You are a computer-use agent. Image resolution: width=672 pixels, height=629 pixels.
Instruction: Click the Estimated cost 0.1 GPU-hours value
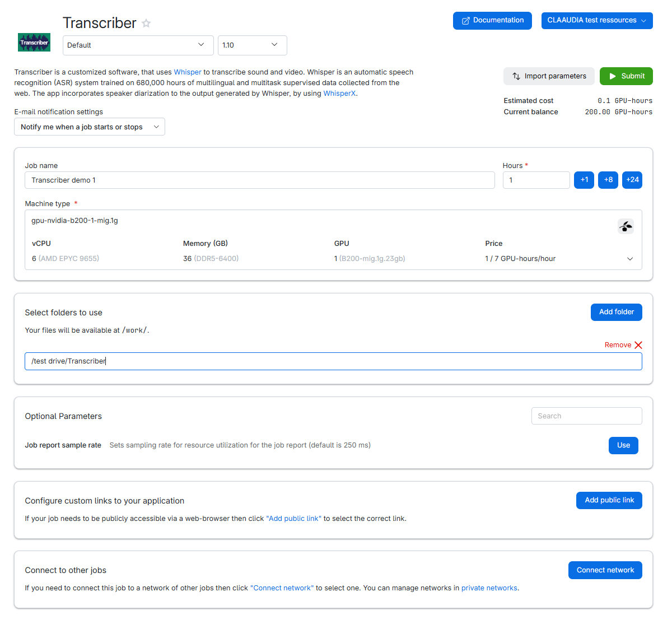pyautogui.click(x=624, y=101)
